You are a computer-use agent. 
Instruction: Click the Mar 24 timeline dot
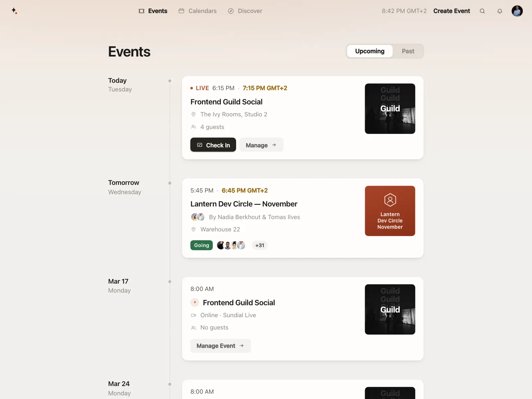(x=170, y=384)
